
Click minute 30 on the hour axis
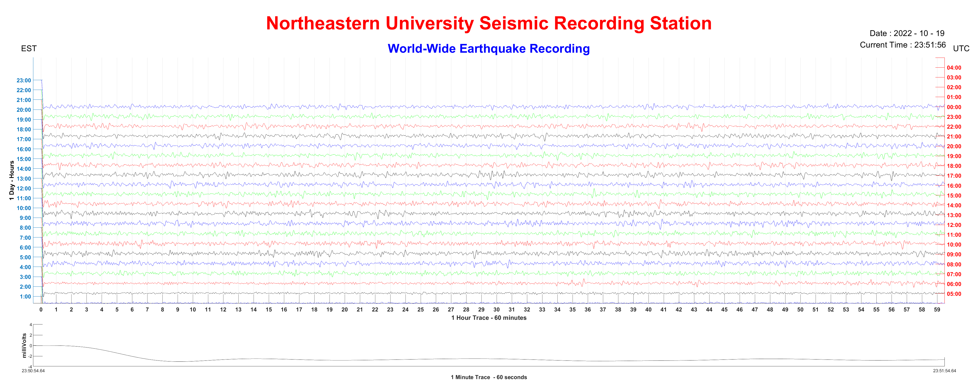click(x=496, y=310)
